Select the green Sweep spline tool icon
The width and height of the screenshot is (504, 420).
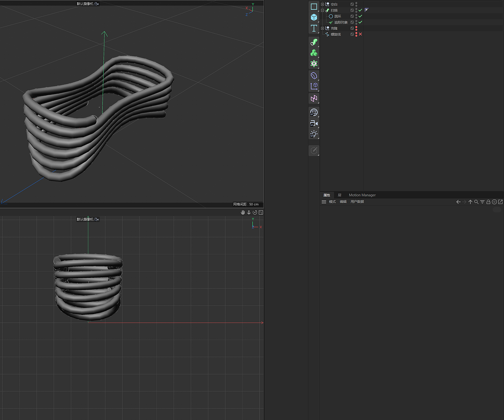click(x=314, y=42)
